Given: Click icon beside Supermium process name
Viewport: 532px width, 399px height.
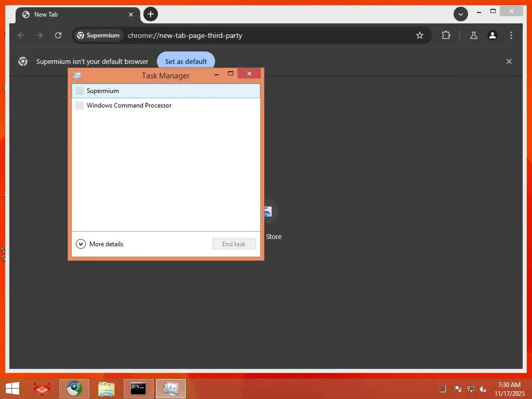Looking at the screenshot, I should pos(79,91).
